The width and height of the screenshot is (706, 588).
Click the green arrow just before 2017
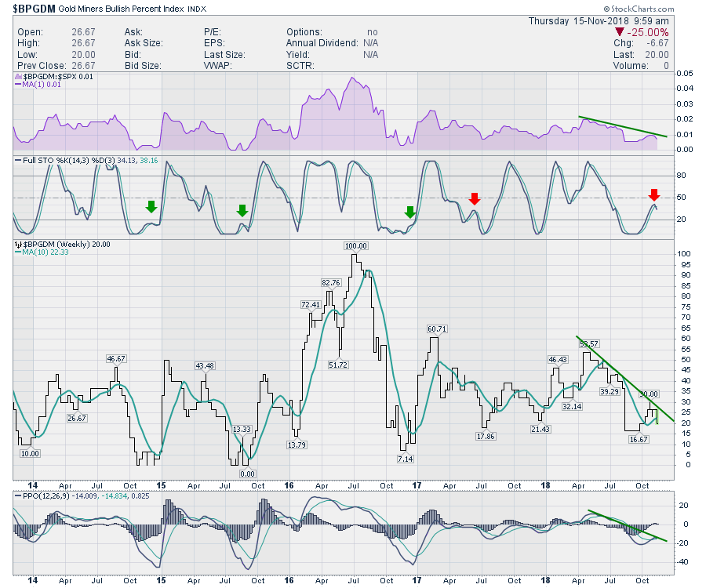409,211
